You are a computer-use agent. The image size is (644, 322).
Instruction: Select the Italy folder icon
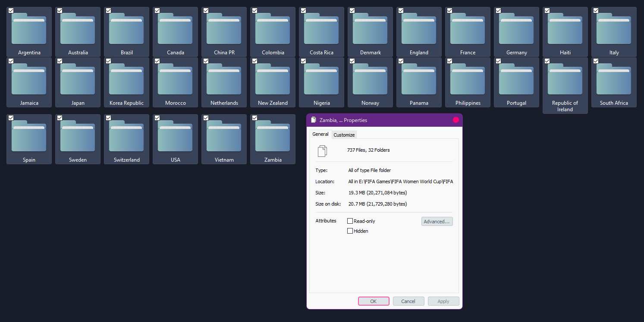point(614,29)
